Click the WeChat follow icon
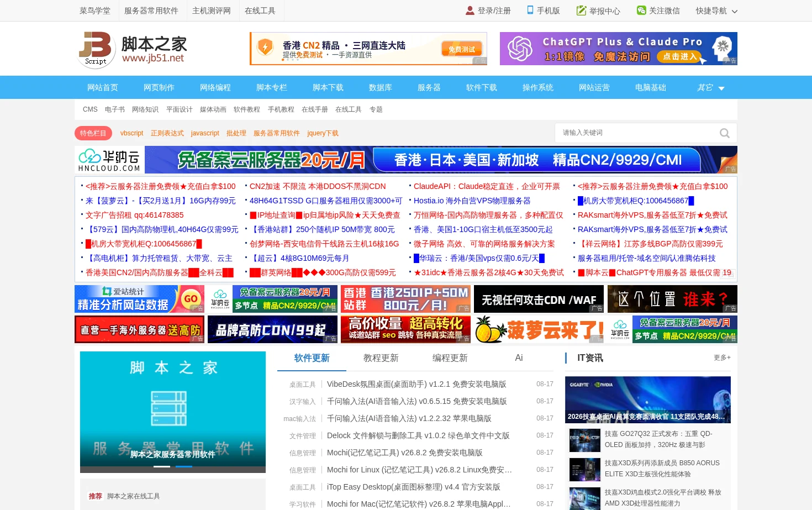The image size is (812, 510). 641,10
